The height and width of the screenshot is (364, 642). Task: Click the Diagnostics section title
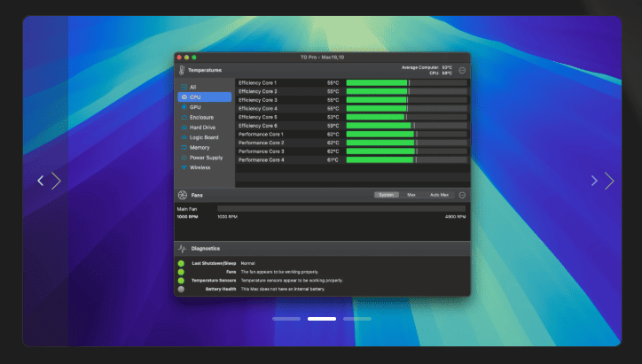point(206,249)
